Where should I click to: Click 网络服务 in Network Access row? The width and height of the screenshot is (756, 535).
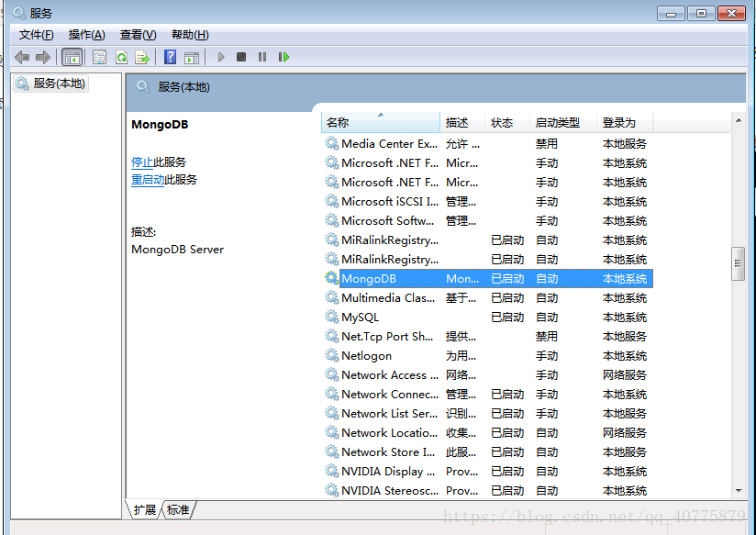(625, 375)
